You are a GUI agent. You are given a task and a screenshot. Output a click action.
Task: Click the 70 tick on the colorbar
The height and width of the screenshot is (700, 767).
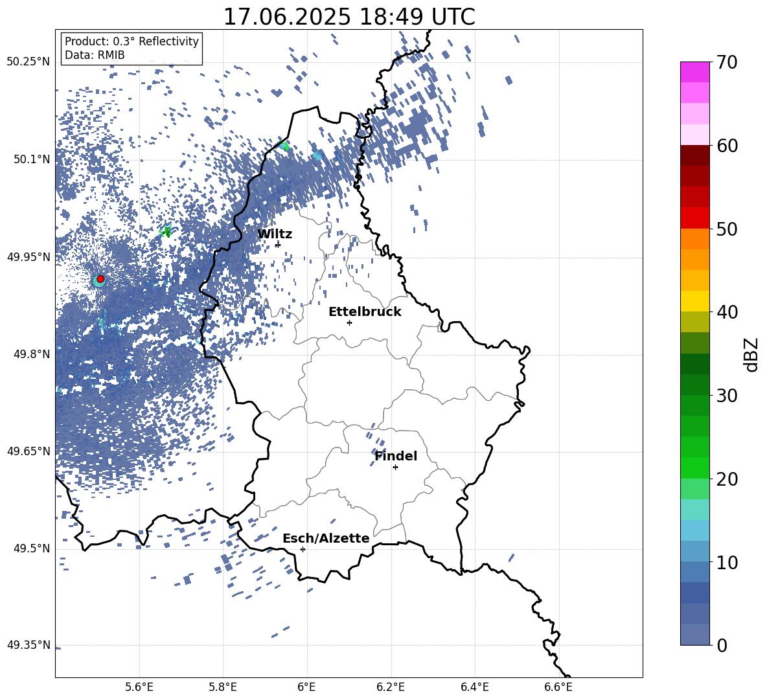(x=727, y=62)
